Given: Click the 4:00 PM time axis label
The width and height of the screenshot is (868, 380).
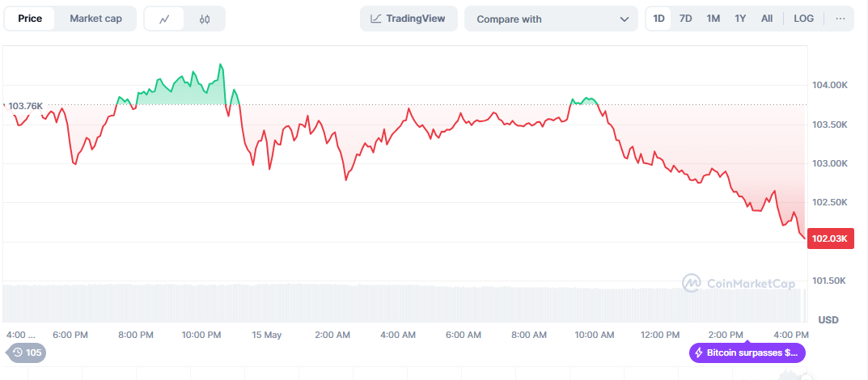Looking at the screenshot, I should [790, 335].
